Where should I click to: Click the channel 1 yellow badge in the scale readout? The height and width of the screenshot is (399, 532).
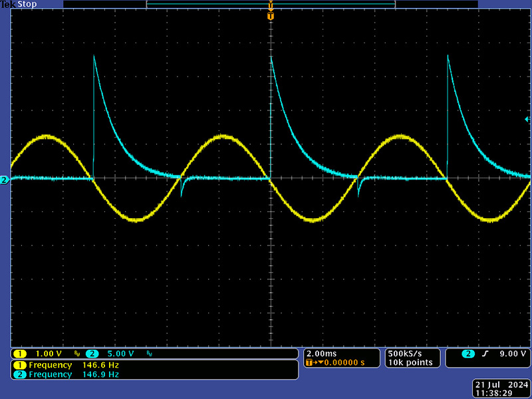point(20,354)
